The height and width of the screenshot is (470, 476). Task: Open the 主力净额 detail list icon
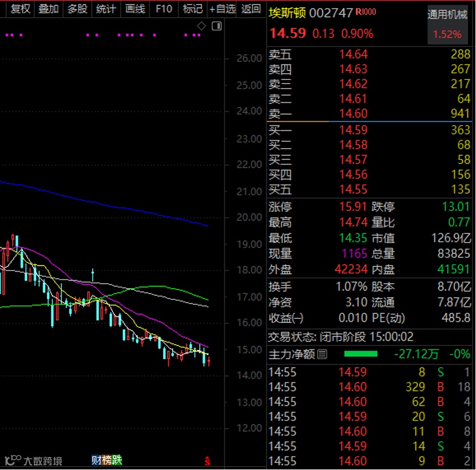click(323, 354)
